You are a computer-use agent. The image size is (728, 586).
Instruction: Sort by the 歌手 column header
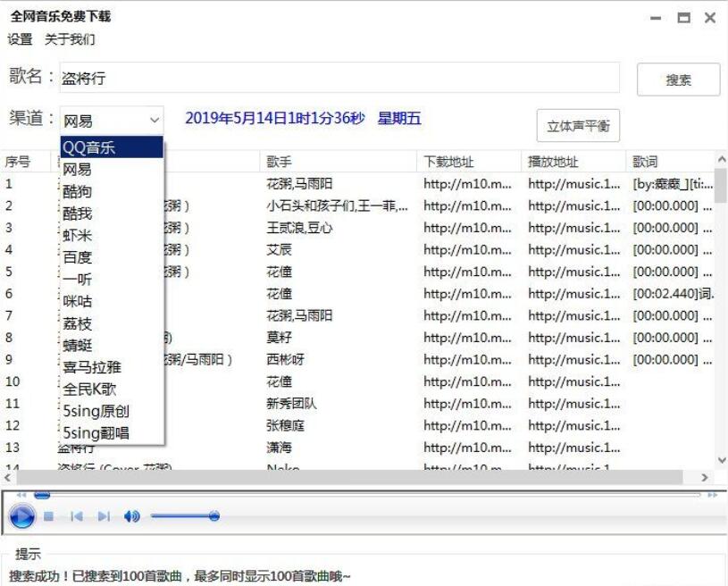coord(338,162)
